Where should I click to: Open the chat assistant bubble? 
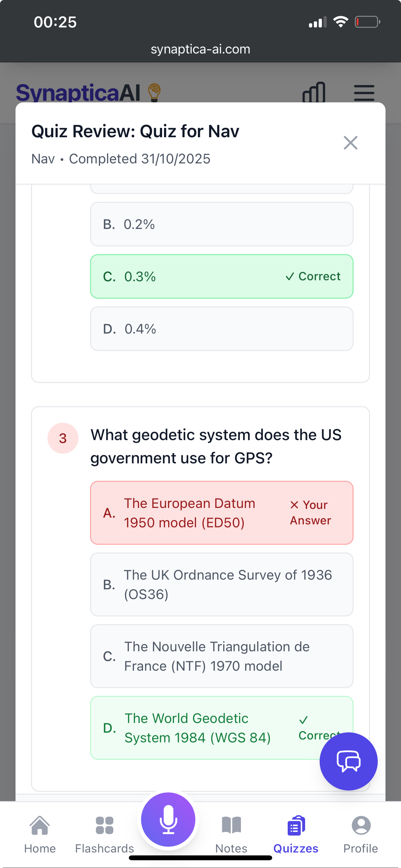348,761
